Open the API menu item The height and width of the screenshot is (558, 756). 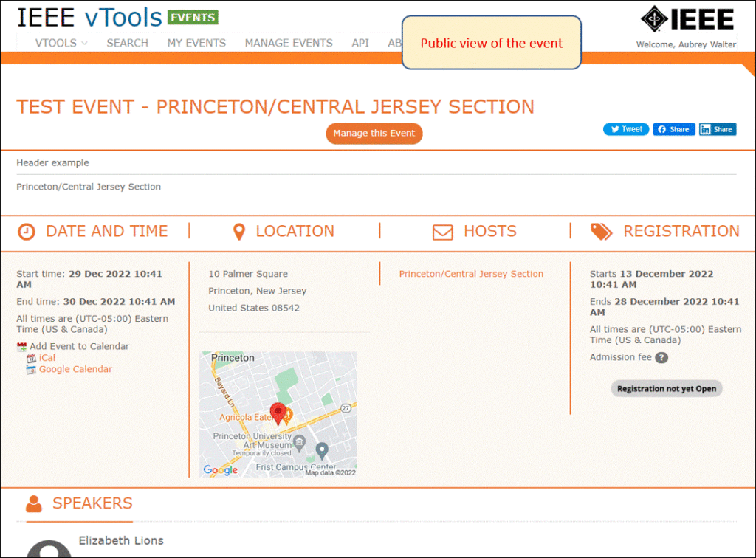click(360, 43)
